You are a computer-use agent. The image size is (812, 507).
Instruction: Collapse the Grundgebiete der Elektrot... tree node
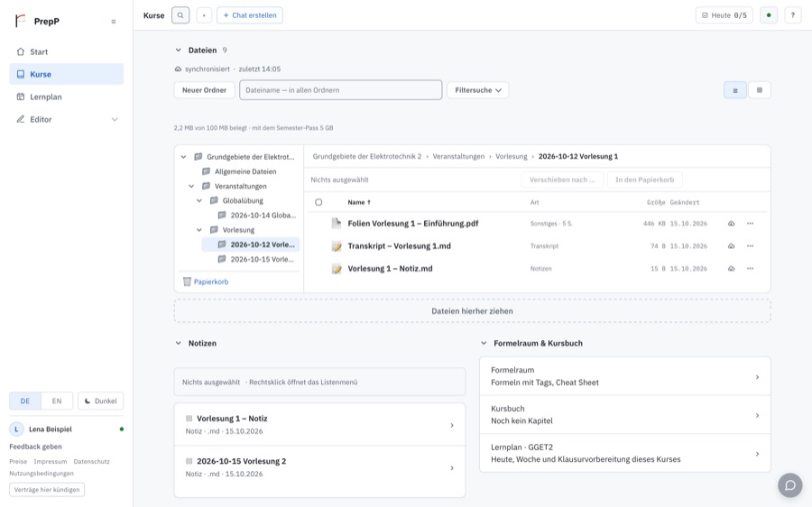point(183,157)
